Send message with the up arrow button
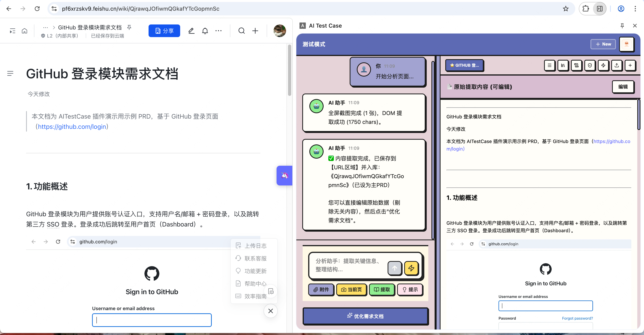This screenshot has height=335, width=644. 394,268
